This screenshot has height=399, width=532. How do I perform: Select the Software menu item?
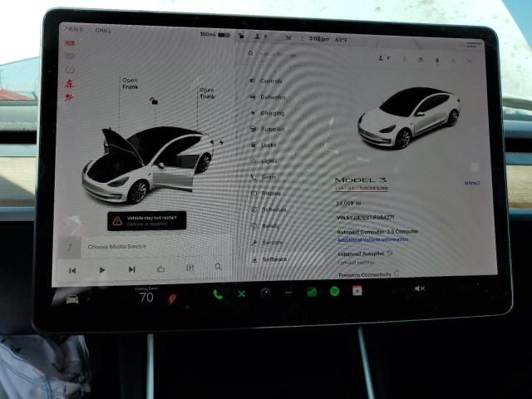pos(273,259)
